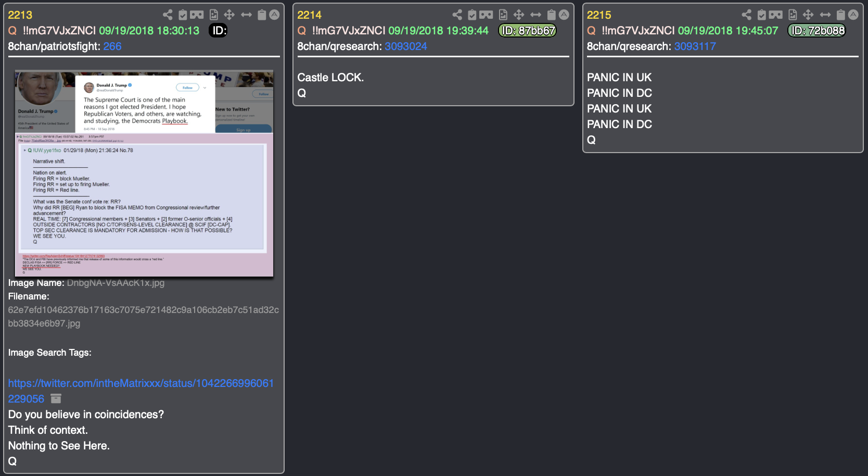
Task: Click share icon on post 2213
Action: point(168,15)
